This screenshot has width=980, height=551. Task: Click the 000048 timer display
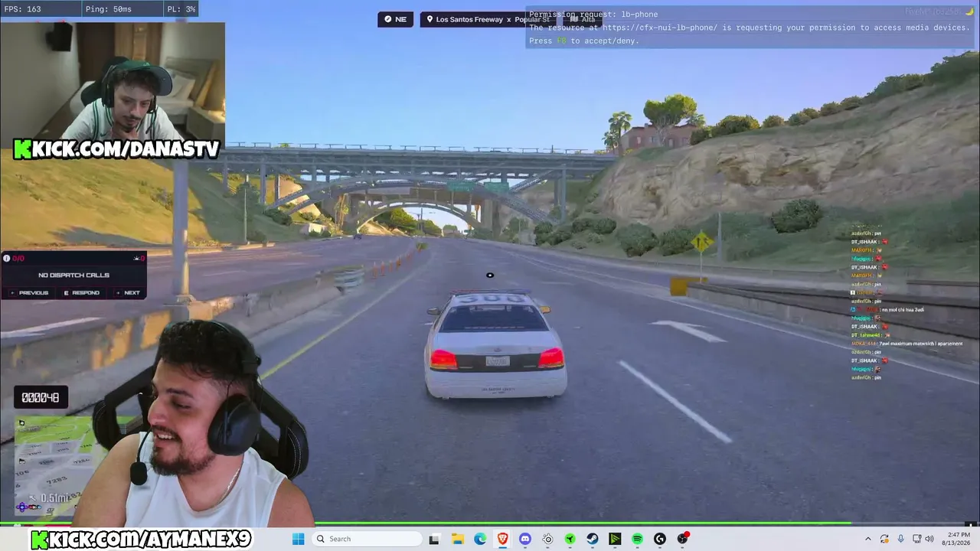(x=41, y=398)
